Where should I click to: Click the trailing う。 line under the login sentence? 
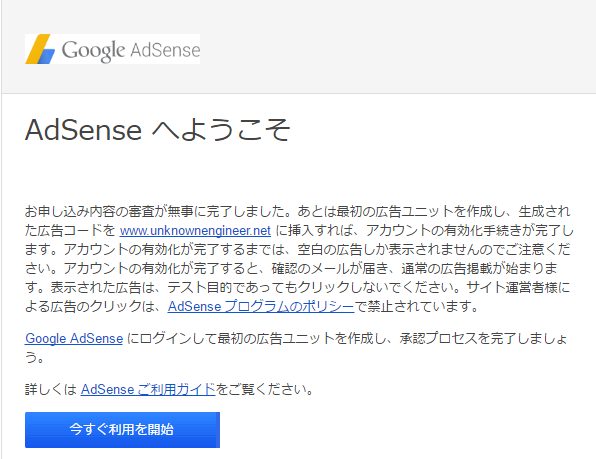(34, 357)
